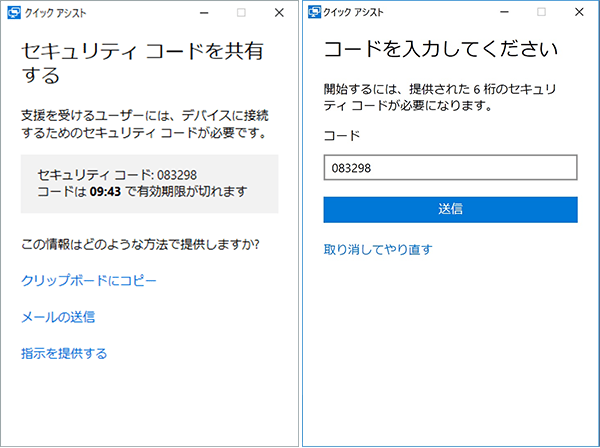
Task: Open the メールの送信 link
Action: click(58, 317)
